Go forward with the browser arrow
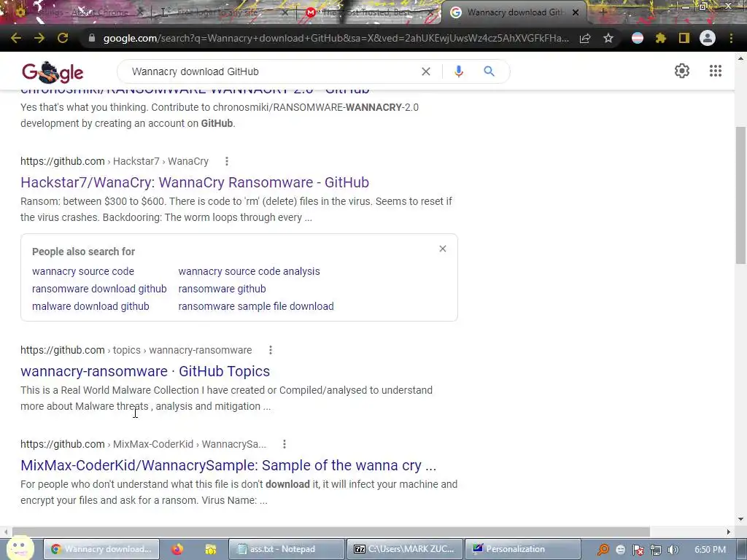This screenshot has width=747, height=560. point(39,38)
